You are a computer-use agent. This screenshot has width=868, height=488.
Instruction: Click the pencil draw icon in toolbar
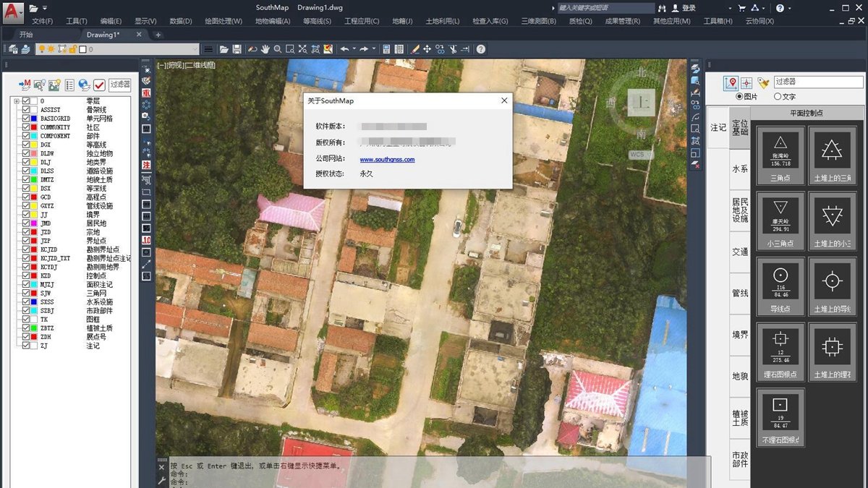415,49
